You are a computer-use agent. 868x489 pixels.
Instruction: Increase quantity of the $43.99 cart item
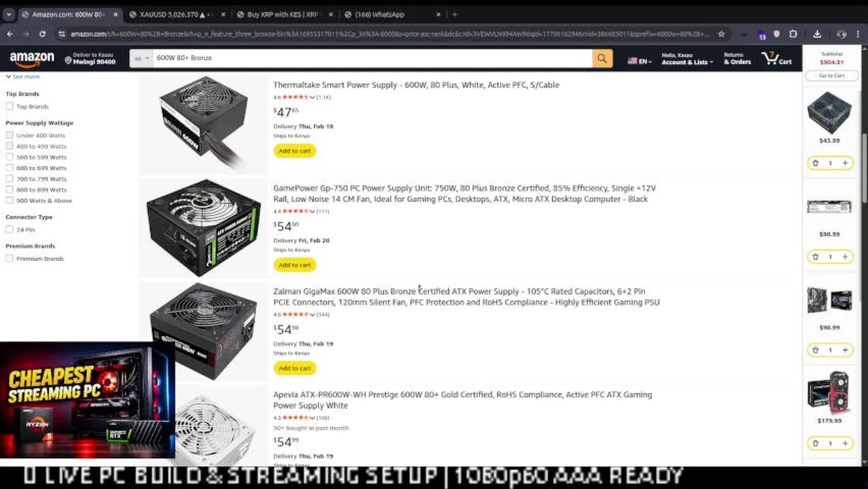point(845,163)
